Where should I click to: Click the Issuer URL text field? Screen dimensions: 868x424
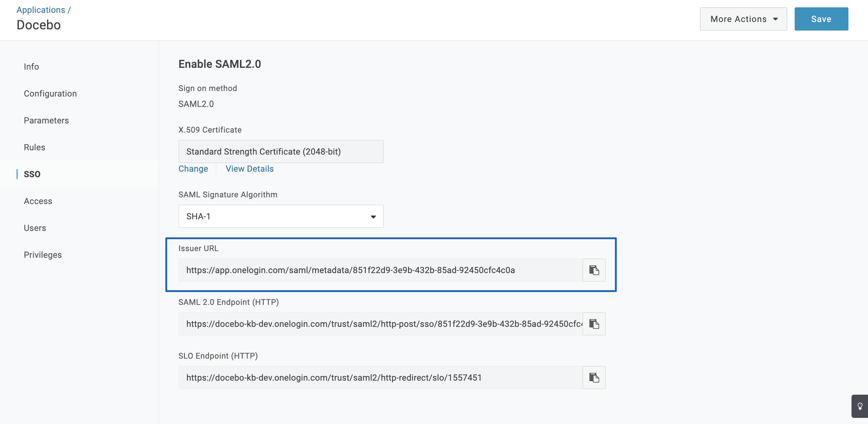click(x=381, y=270)
